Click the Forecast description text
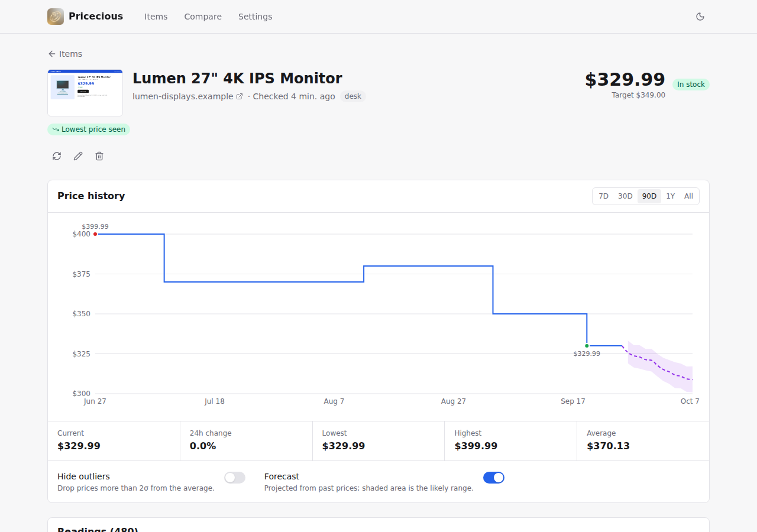Viewport: 757px width, 532px height. tap(369, 488)
